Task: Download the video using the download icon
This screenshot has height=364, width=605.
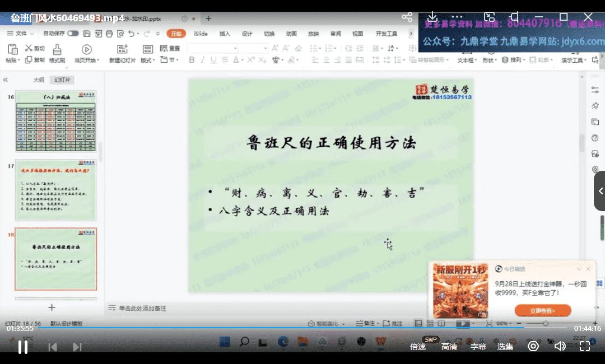Action: pos(432,17)
